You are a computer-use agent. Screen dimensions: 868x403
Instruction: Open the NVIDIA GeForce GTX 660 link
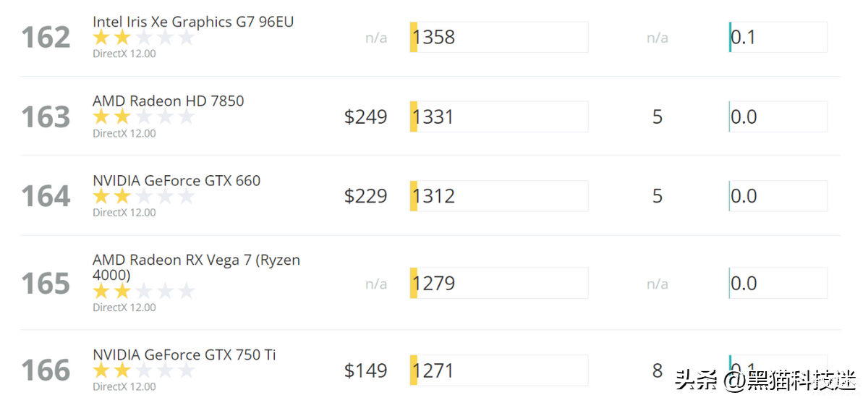click(x=176, y=181)
